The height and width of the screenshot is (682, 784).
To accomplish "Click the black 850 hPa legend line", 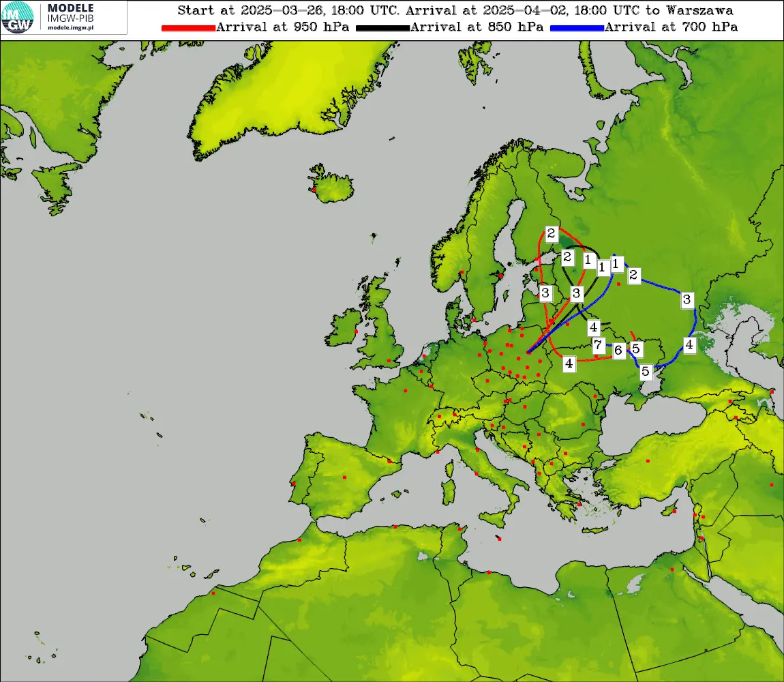I will [x=382, y=28].
